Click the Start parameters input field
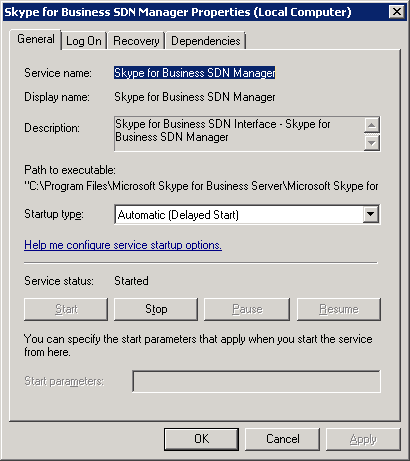Screen dimensions: 410x461 (x=256, y=381)
